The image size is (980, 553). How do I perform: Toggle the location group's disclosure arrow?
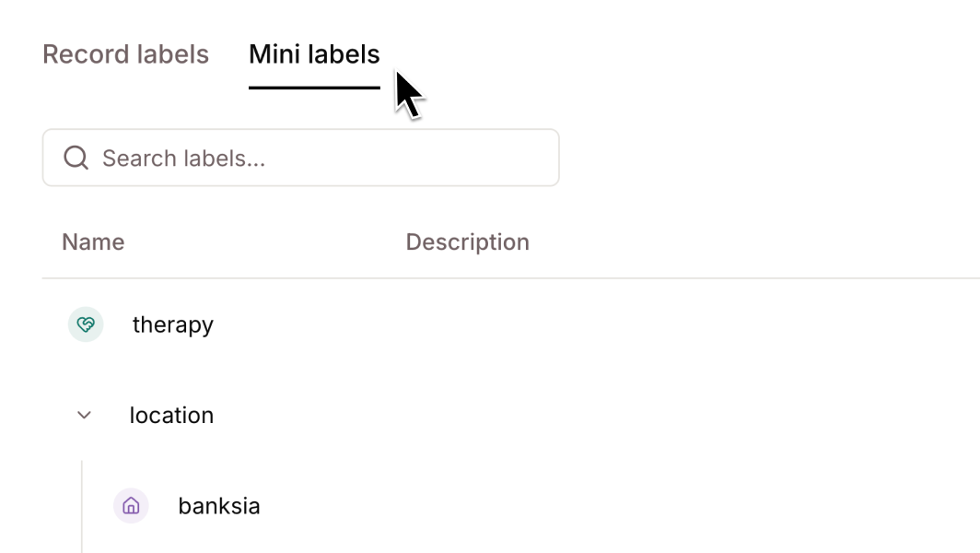[84, 414]
